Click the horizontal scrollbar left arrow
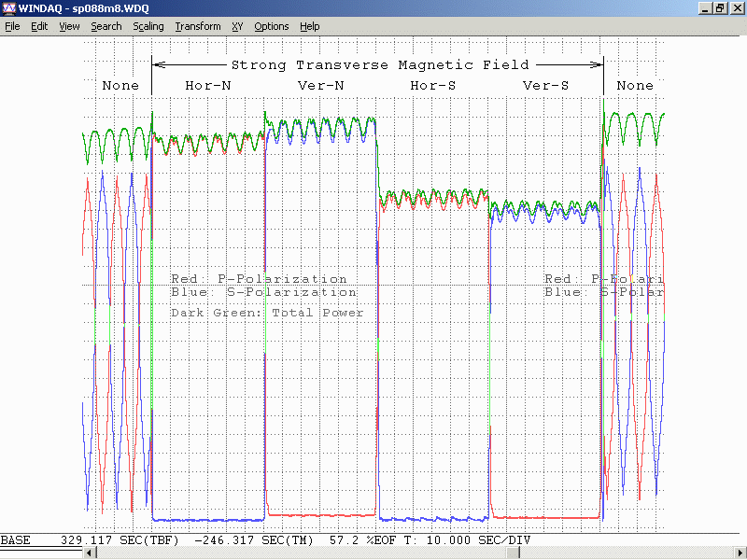Screen dimensions: 747x560 click(x=91, y=553)
